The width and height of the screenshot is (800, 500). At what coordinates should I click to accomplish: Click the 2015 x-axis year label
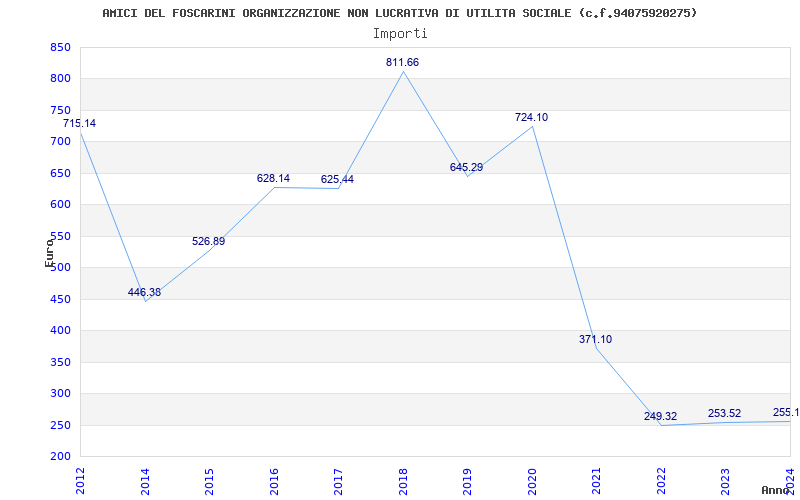click(x=209, y=480)
